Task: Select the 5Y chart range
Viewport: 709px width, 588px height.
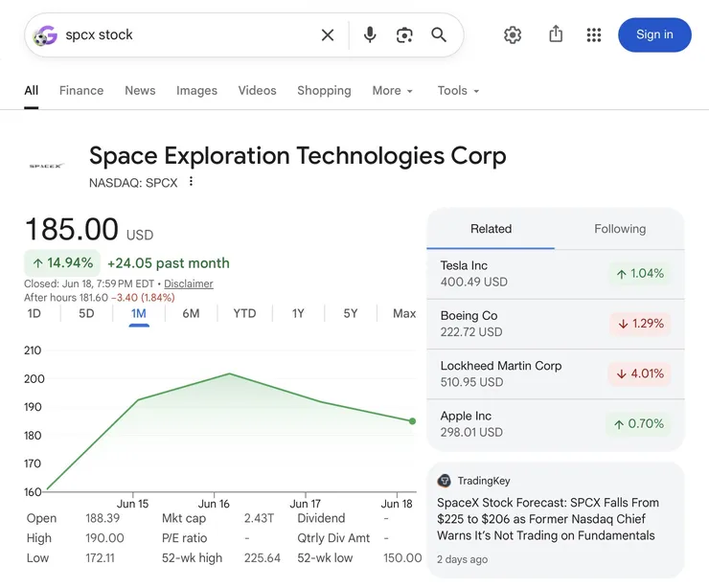Action: pos(351,313)
